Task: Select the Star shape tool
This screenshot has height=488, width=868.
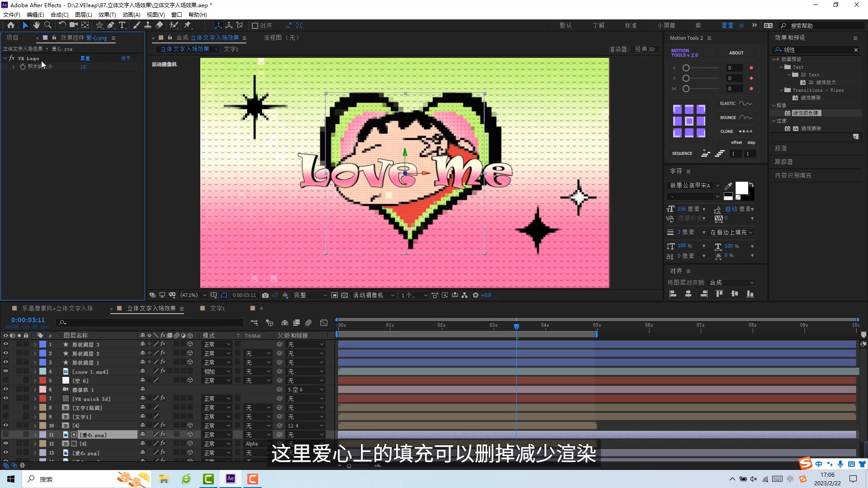Action: coord(99,25)
